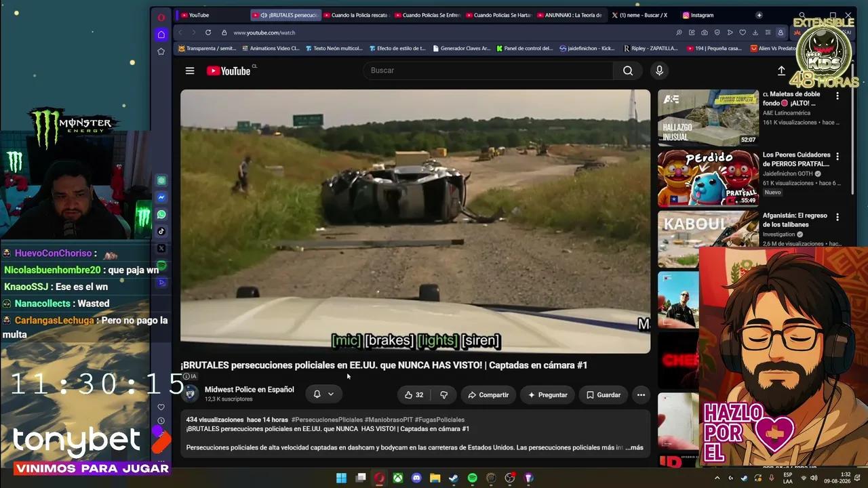Open the Panel de control bookmark
The image size is (868, 488).
[x=525, y=49]
